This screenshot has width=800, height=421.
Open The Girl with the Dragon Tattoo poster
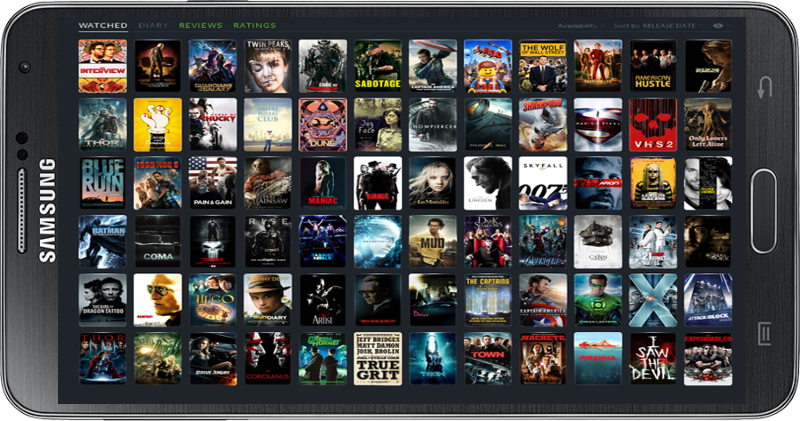click(103, 300)
